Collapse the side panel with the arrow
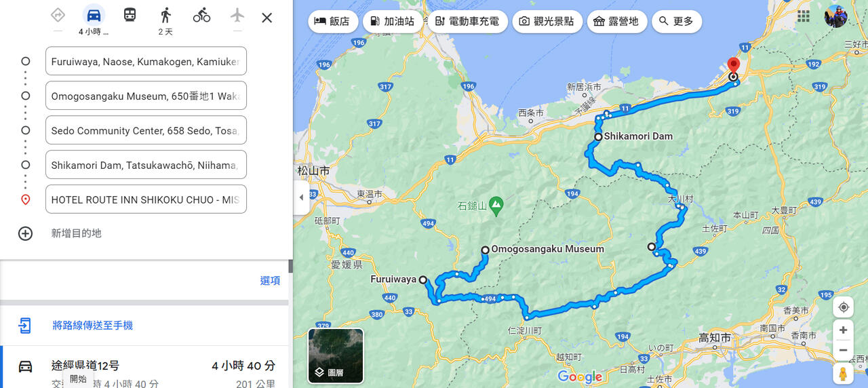Viewport: 868px width, 388px height. click(x=301, y=197)
